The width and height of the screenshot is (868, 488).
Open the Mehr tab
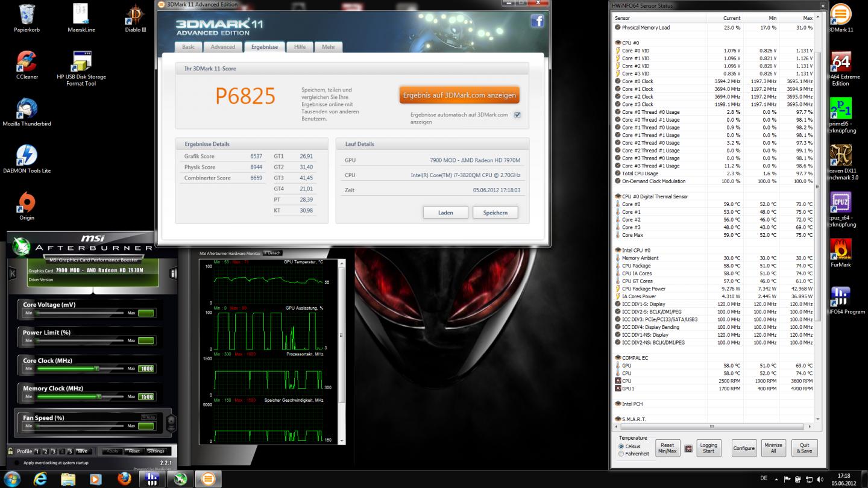[x=329, y=47]
